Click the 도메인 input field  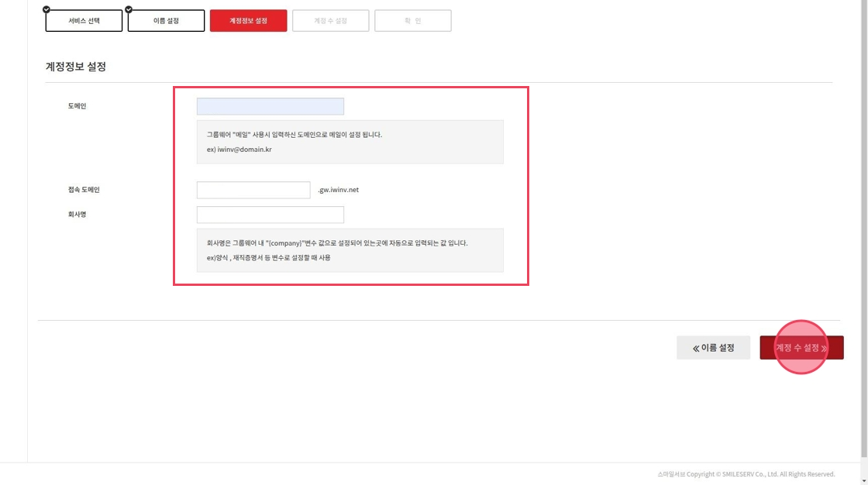point(270,106)
